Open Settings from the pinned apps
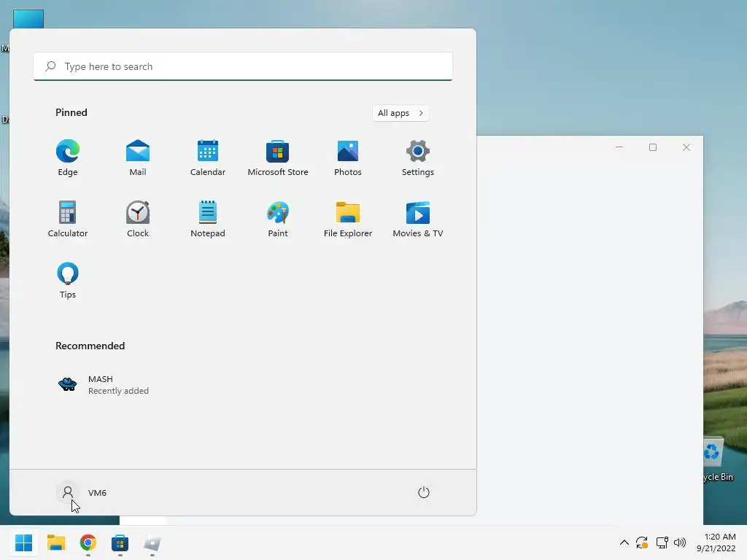 (x=418, y=158)
